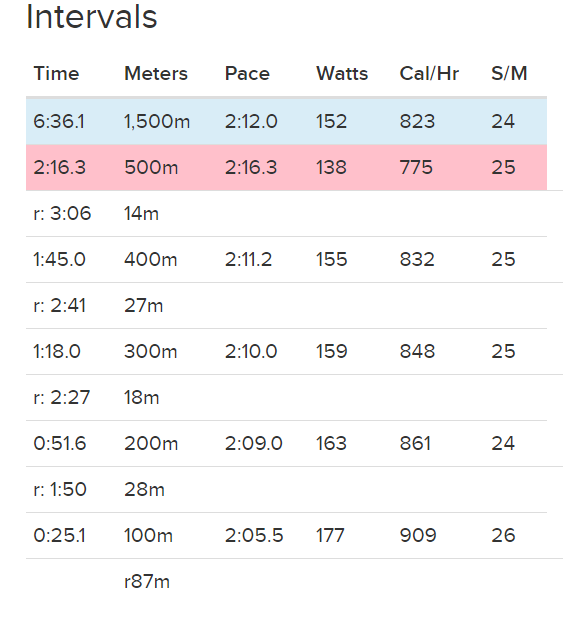Click the Cal/Hr column header
This screenshot has width=563, height=622.
[x=429, y=74]
